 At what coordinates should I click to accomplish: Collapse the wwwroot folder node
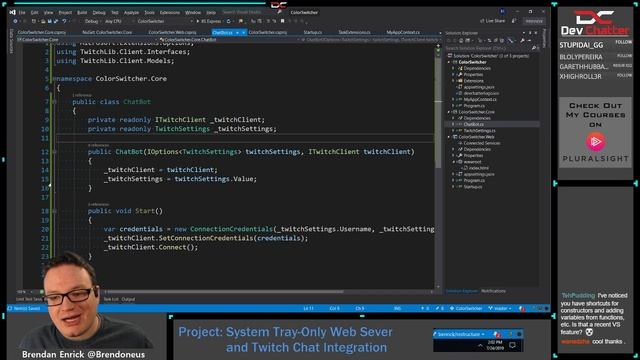coord(453,162)
